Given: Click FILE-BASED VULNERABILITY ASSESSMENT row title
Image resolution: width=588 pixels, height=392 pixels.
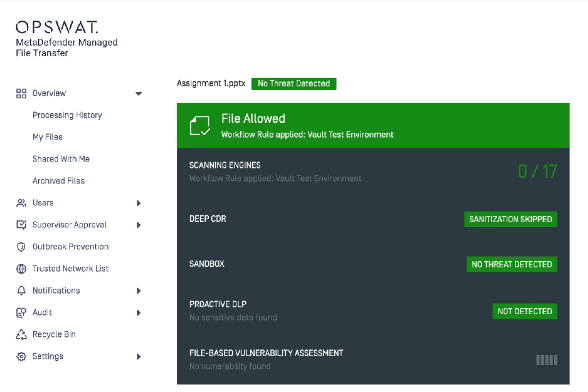Looking at the screenshot, I should 266,353.
